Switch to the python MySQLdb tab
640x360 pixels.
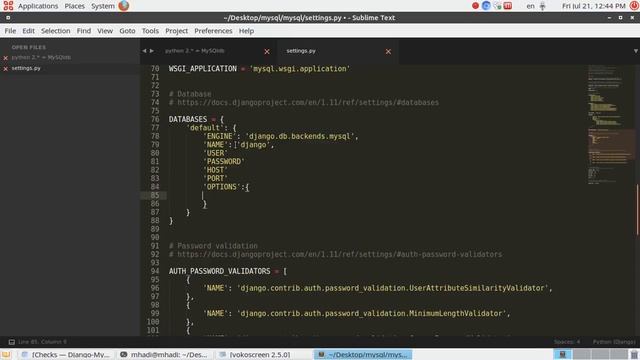[x=195, y=51]
